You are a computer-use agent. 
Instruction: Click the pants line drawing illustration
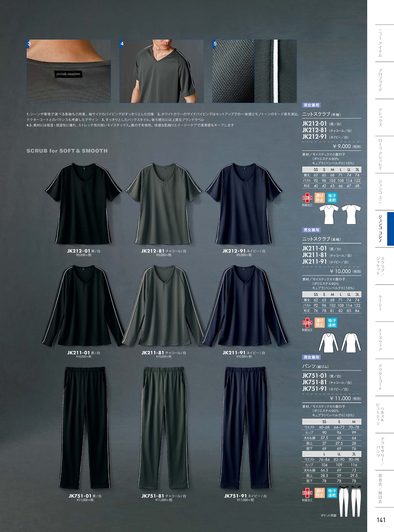(349, 502)
